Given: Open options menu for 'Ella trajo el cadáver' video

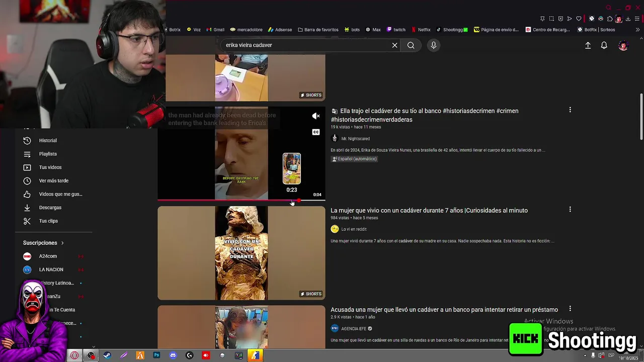Looking at the screenshot, I should (570, 110).
